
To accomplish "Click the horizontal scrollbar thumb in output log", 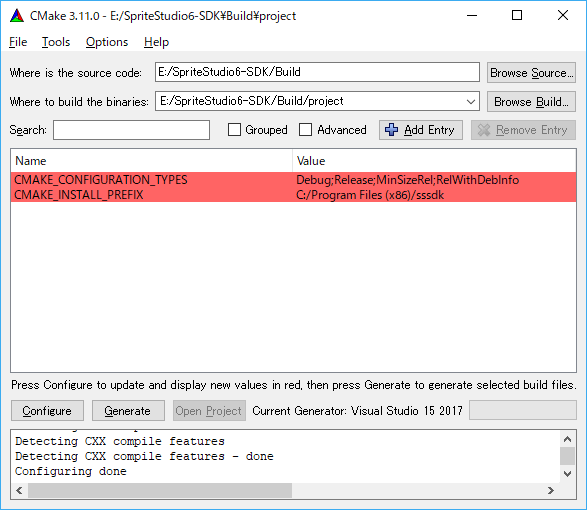I will pyautogui.click(x=160, y=490).
